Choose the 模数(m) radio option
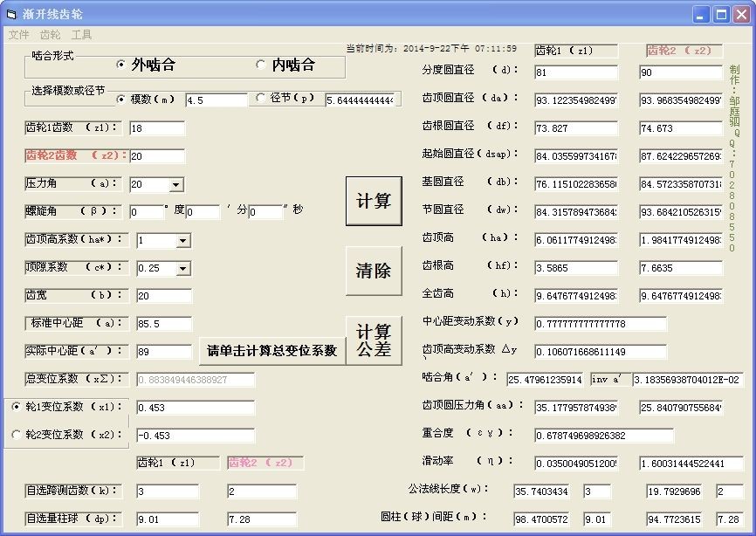 (146, 100)
